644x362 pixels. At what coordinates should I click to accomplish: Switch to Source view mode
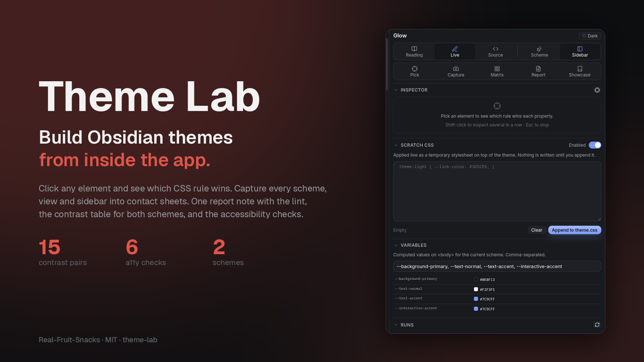click(x=495, y=51)
